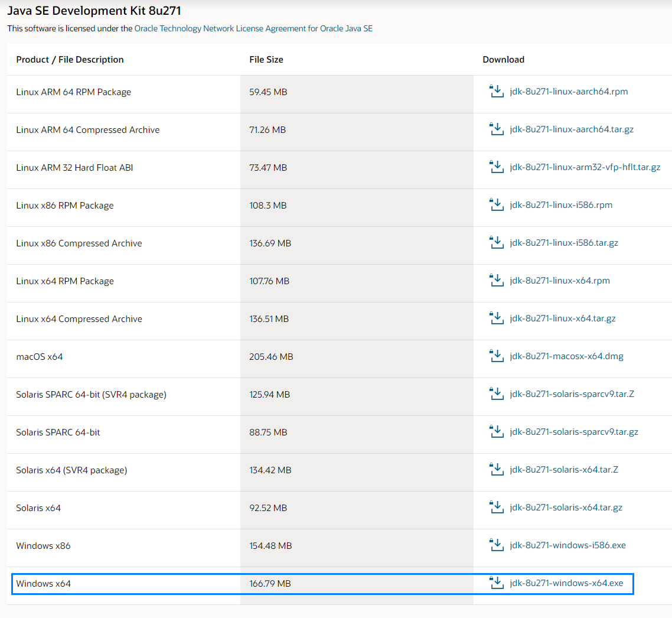672x618 pixels.
Task: Download jdk-8u271-linux-aarch64.tar.gz link
Action: coord(572,129)
